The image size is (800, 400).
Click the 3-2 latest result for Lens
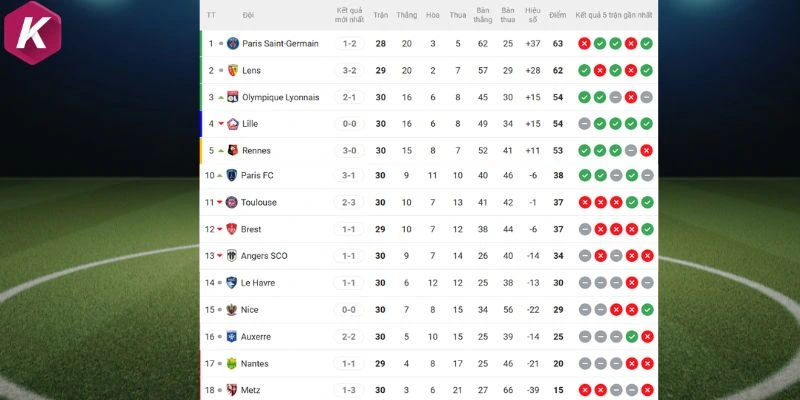pyautogui.click(x=349, y=71)
